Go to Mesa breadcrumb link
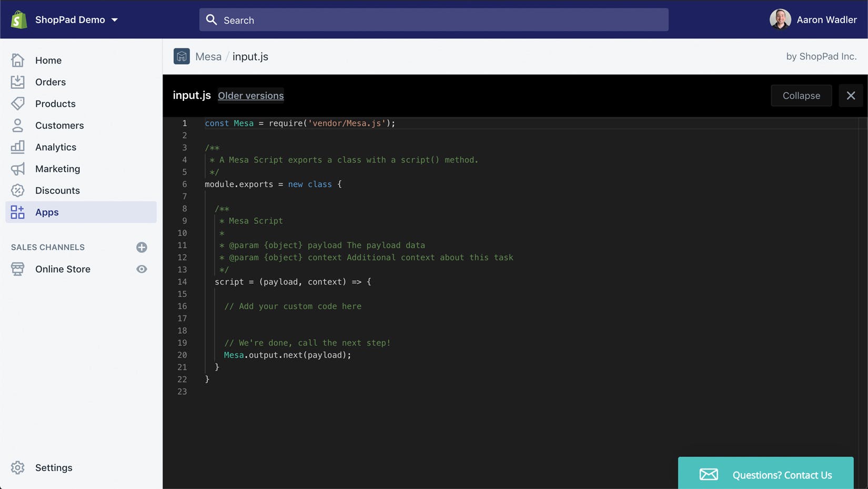 [x=208, y=56]
